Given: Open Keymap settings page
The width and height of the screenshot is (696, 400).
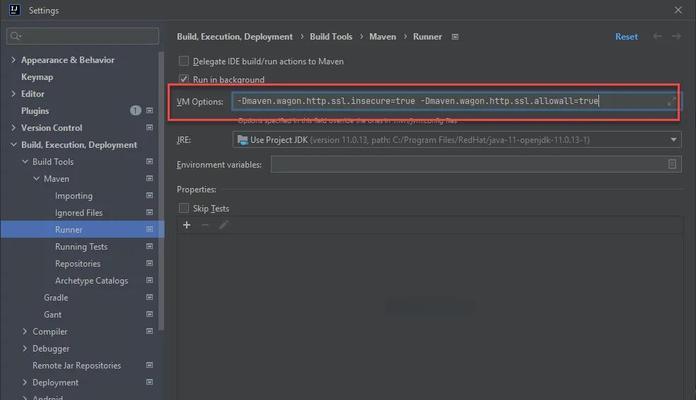Looking at the screenshot, I should coord(37,77).
